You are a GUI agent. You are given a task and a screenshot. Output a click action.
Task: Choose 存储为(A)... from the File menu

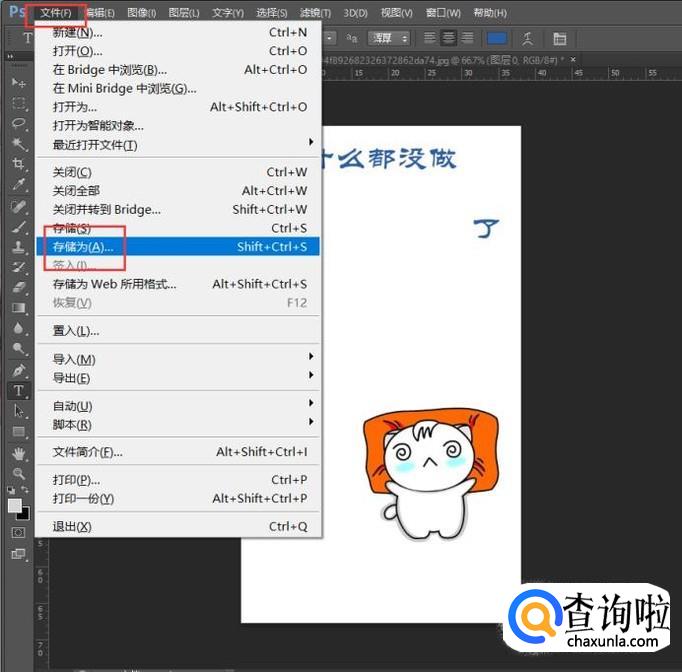[x=83, y=247]
